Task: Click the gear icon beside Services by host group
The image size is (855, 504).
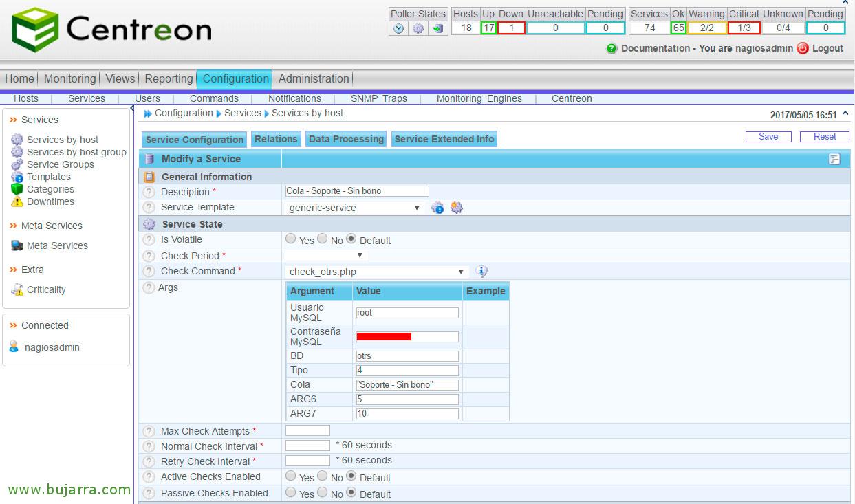Action: (x=17, y=152)
